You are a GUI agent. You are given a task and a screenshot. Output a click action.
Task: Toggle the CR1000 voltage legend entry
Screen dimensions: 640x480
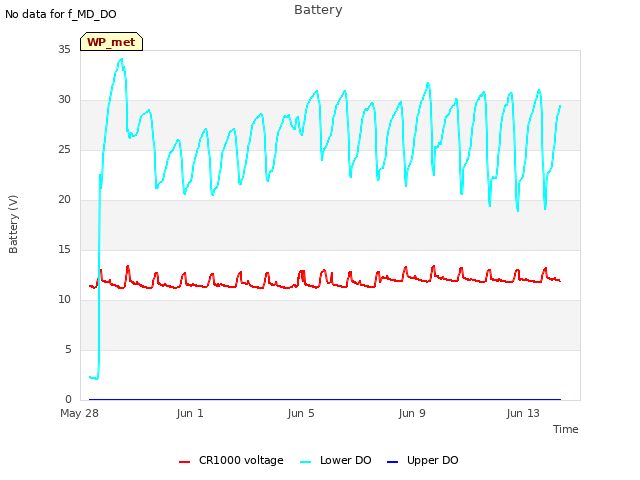coord(231,460)
